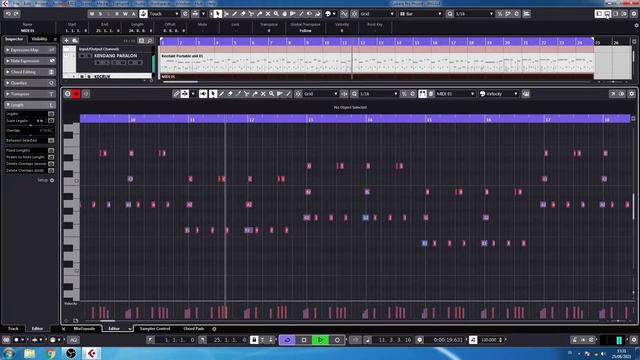Switch to the Track tab at the inspector bottom
The image size is (640, 360).
coord(13,329)
